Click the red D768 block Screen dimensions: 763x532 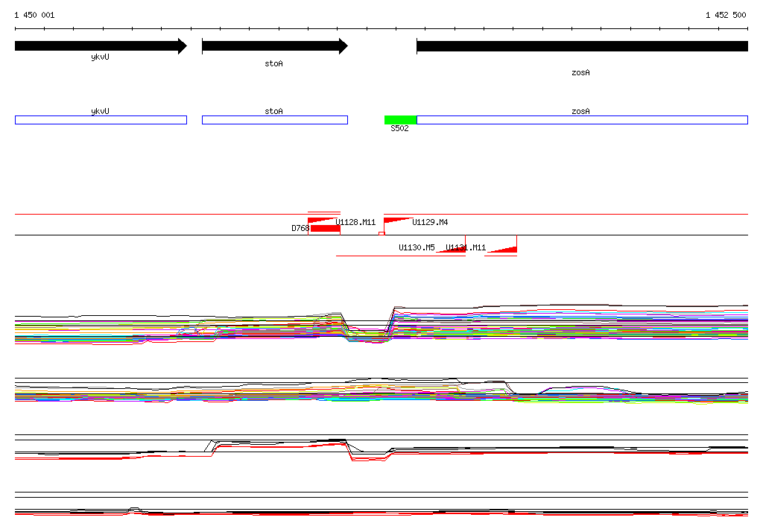point(325,229)
